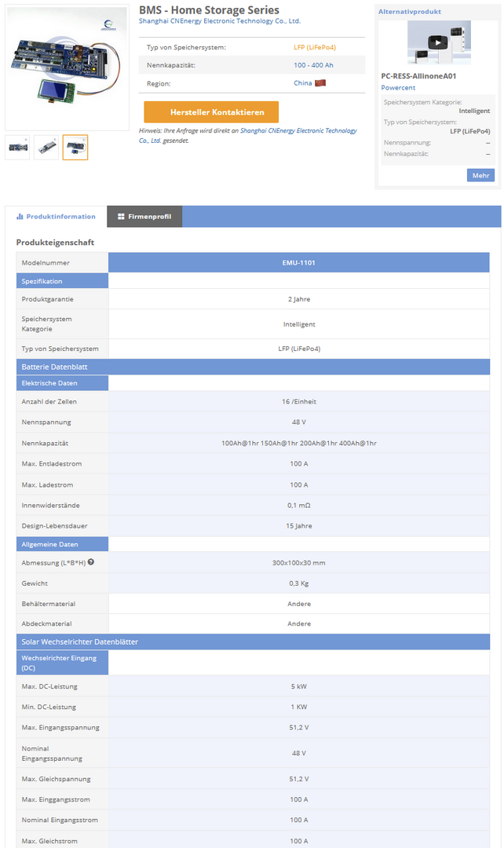This screenshot has width=504, height=848.
Task: Click the 'Intelligent' value in Speichersystem Kategorie row
Action: coord(299,324)
